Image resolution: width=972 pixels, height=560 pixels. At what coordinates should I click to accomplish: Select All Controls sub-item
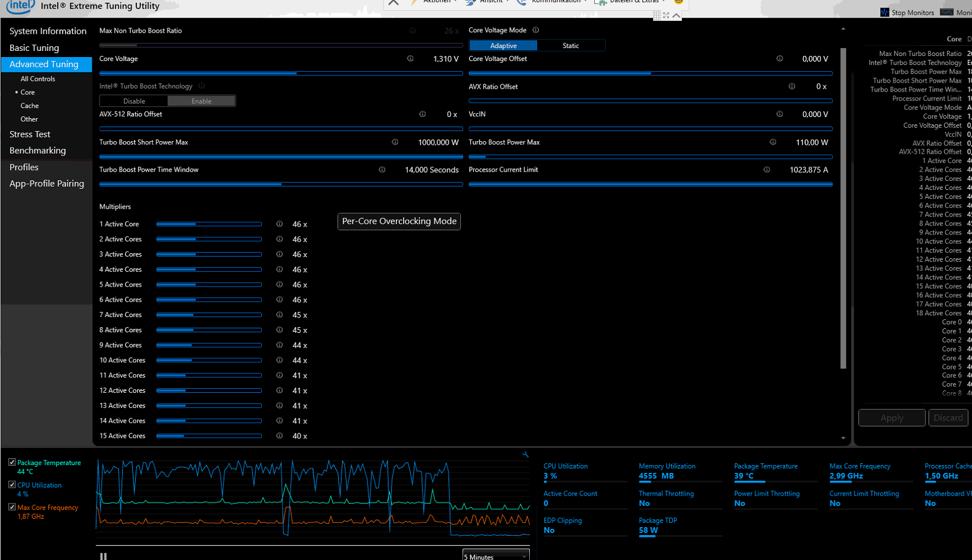pyautogui.click(x=38, y=79)
